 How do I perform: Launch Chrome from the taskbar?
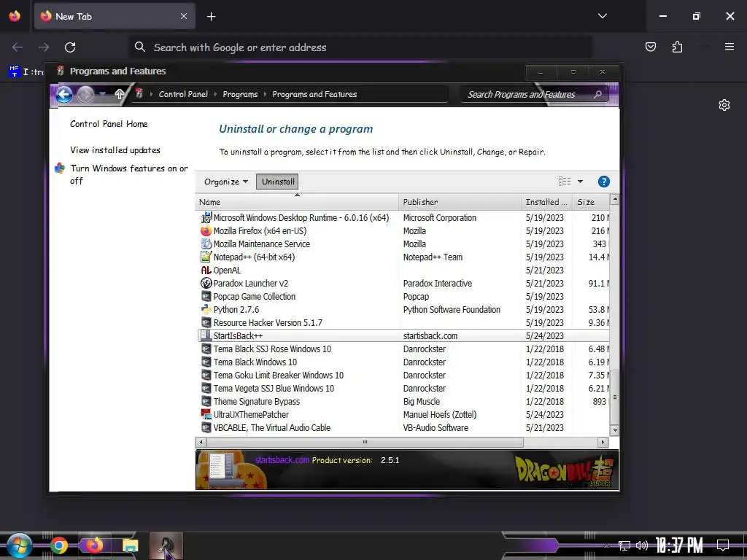pos(59,545)
